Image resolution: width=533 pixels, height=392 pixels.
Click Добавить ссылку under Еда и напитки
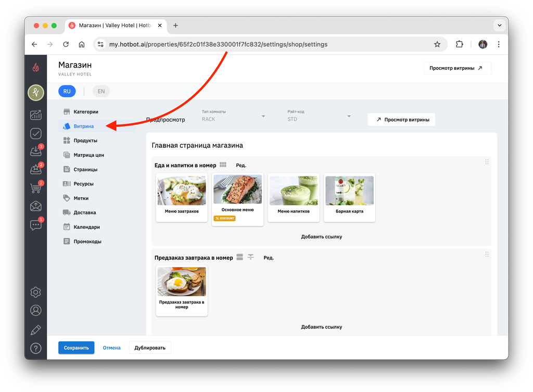(x=321, y=237)
